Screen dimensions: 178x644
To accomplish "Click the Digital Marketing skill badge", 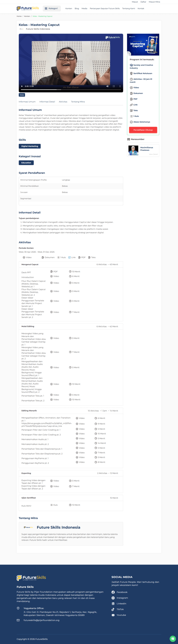I will (29, 146).
